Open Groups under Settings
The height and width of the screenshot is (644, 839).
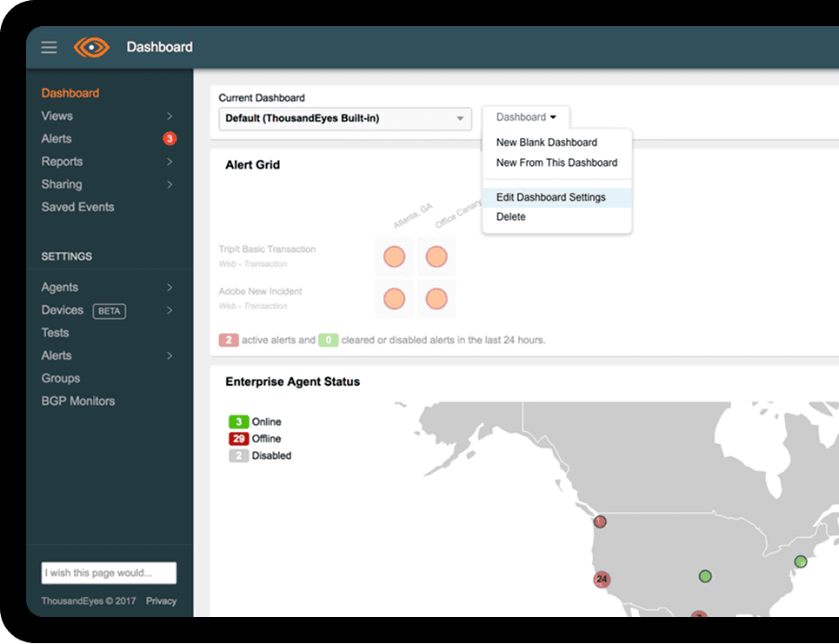(x=61, y=378)
